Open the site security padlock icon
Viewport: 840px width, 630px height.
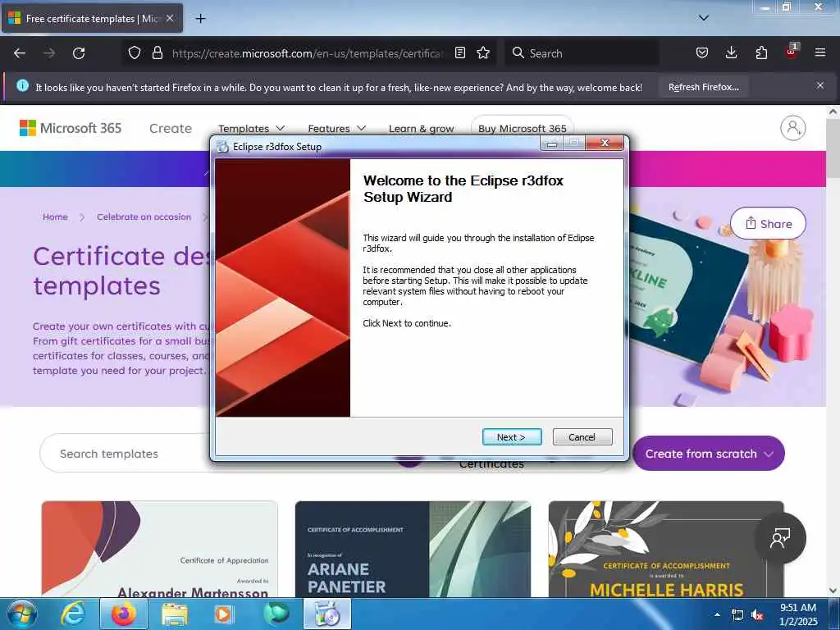pyautogui.click(x=157, y=52)
